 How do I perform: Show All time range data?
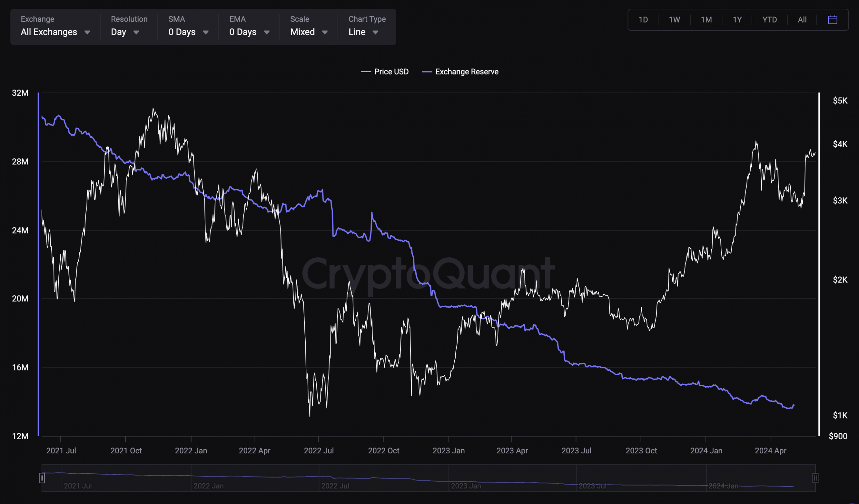[802, 20]
